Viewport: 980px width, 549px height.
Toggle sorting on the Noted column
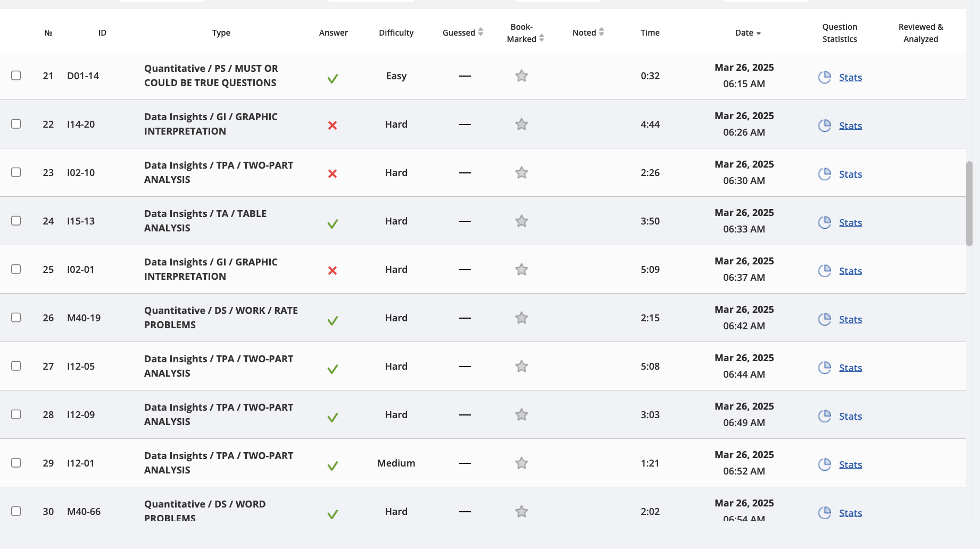[587, 32]
